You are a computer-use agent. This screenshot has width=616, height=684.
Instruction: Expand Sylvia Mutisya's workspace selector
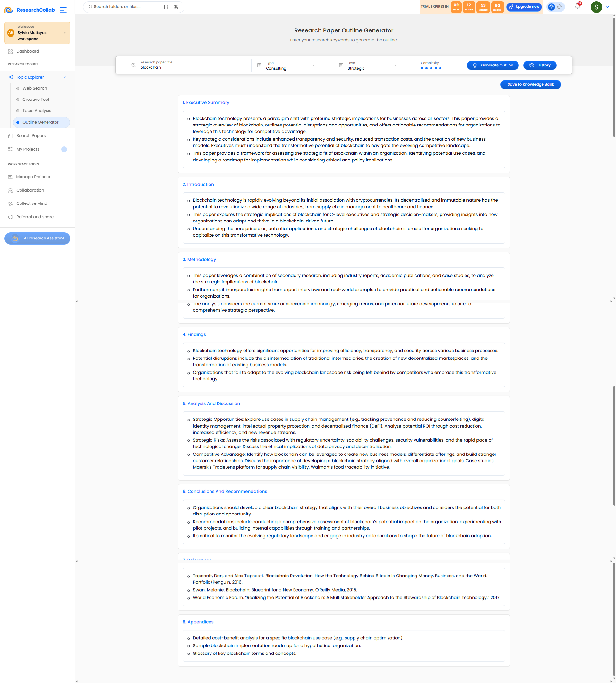click(x=37, y=33)
